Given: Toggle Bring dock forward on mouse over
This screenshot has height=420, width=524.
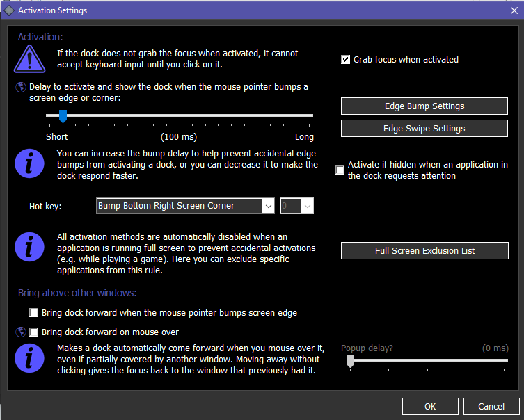Looking at the screenshot, I should 34,332.
